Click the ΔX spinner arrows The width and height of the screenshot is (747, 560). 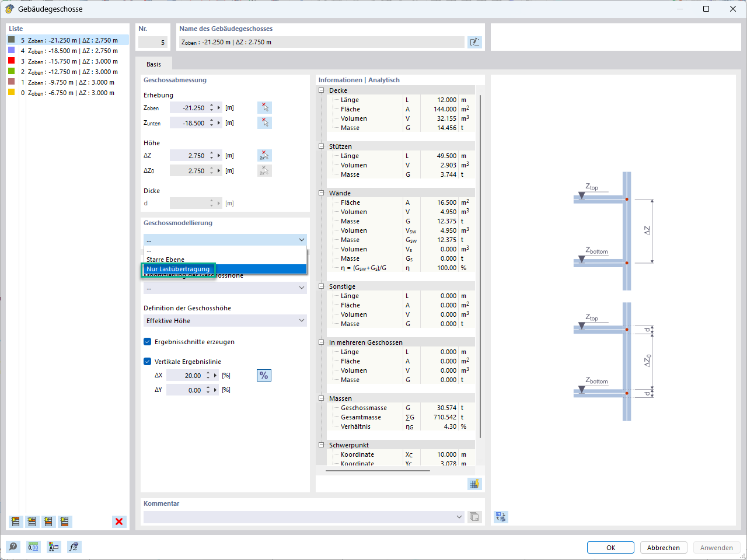click(x=208, y=376)
